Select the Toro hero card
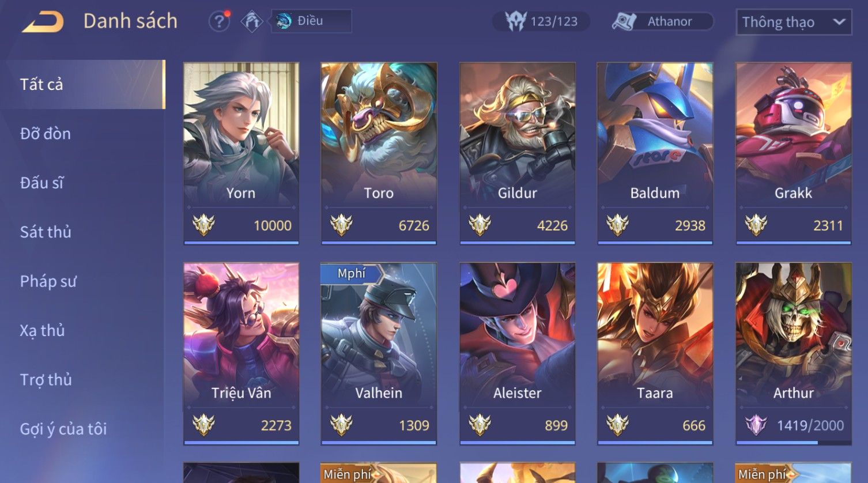868x483 pixels. 379,153
